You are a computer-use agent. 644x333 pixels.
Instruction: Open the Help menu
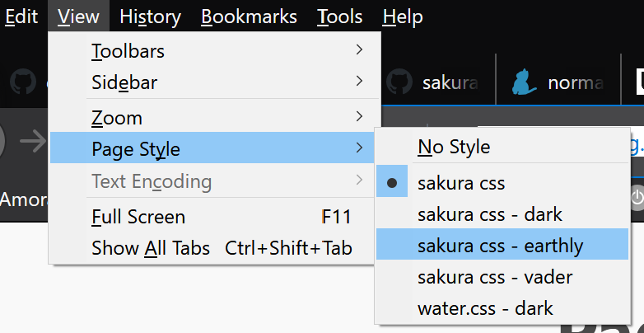pyautogui.click(x=403, y=16)
